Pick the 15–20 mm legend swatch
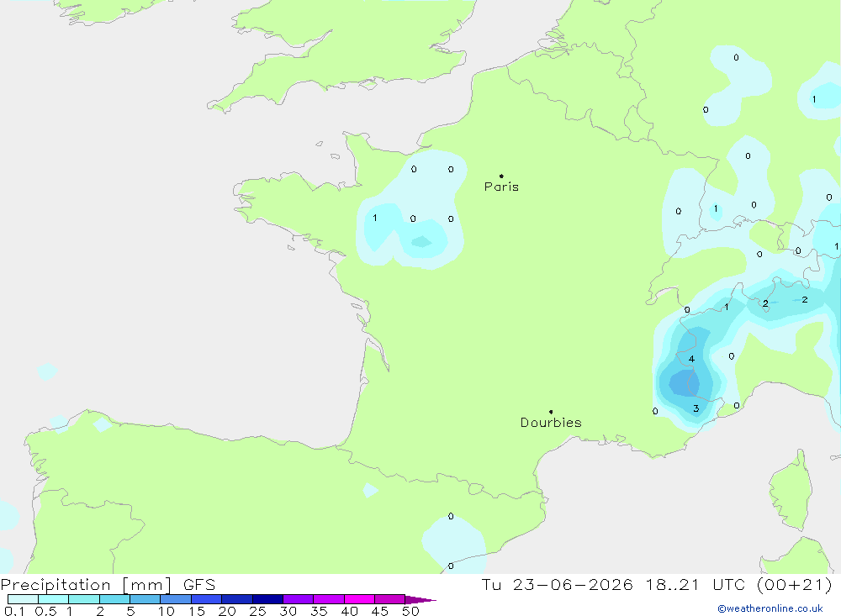841x616 pixels. point(207,599)
